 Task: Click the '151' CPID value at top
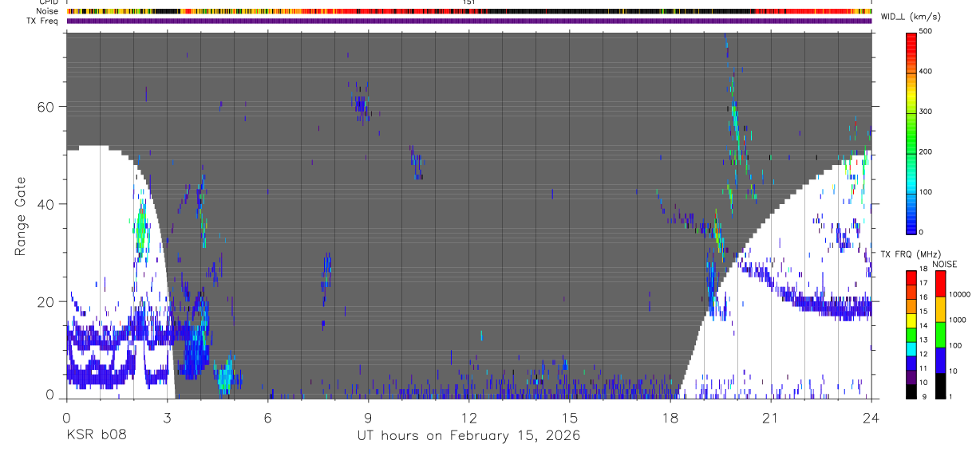point(469,2)
